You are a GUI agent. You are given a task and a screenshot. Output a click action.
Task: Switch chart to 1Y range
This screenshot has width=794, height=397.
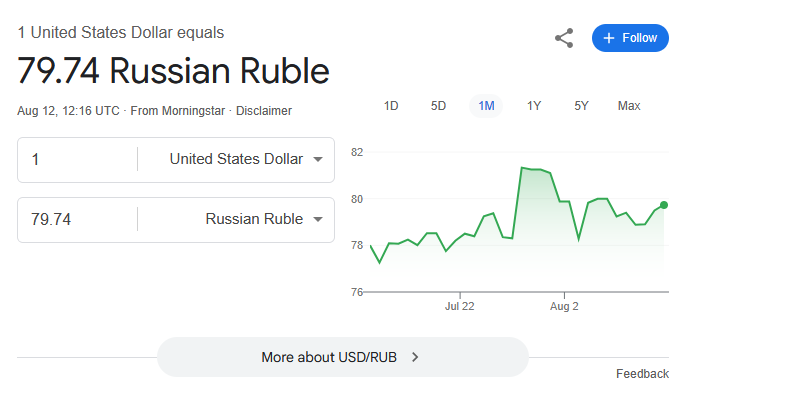(x=534, y=106)
